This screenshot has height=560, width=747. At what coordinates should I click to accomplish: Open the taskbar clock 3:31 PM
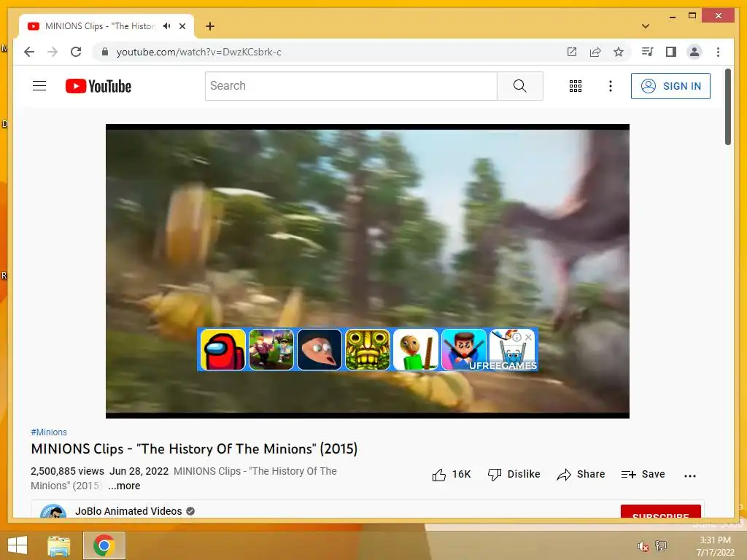coord(715,546)
